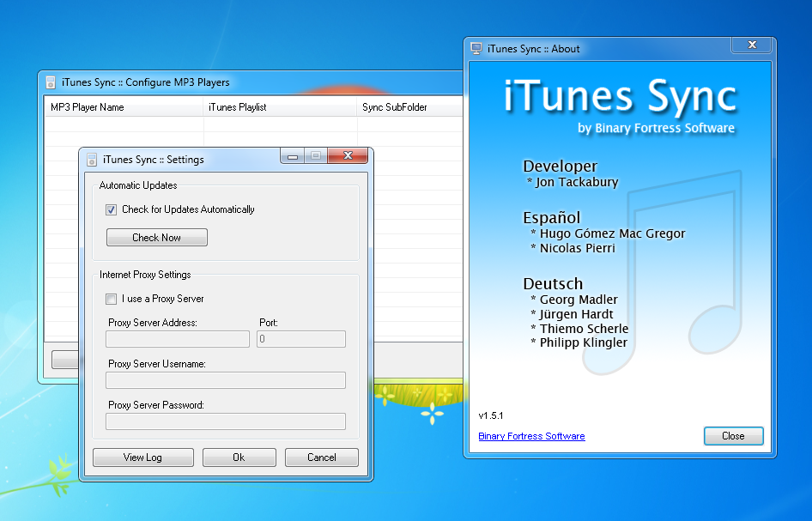Open the Binary Fortress Software link
The height and width of the screenshot is (521, 812).
531,436
